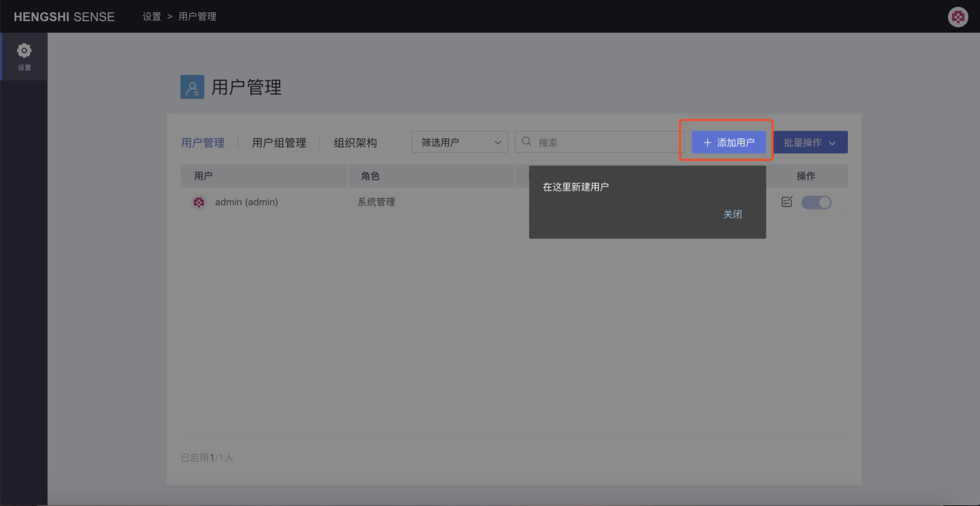Click the magnifier icon in search box
The height and width of the screenshot is (506, 980).
pyautogui.click(x=527, y=142)
